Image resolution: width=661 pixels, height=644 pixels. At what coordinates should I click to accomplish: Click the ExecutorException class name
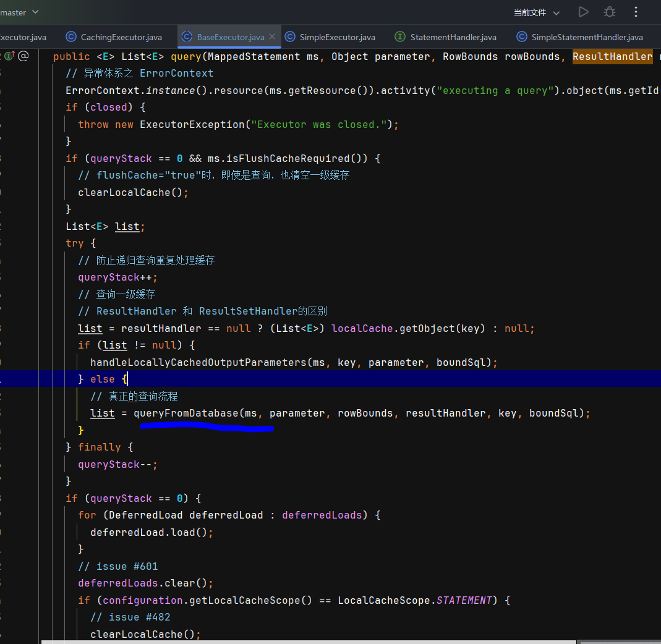(192, 125)
